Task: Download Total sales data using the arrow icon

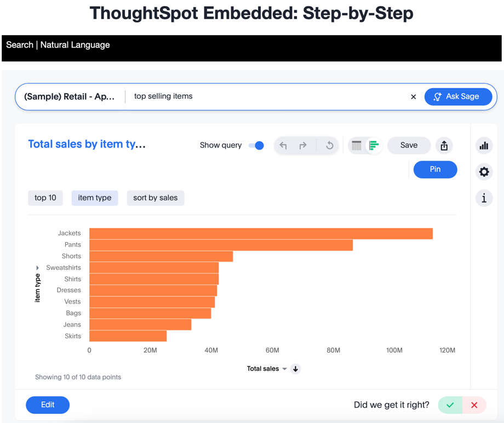Action: [x=295, y=369]
